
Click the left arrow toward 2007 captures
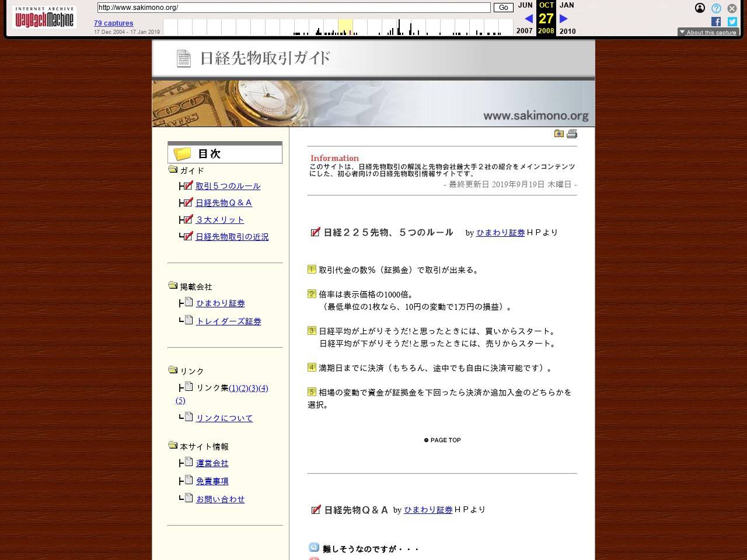tap(528, 19)
